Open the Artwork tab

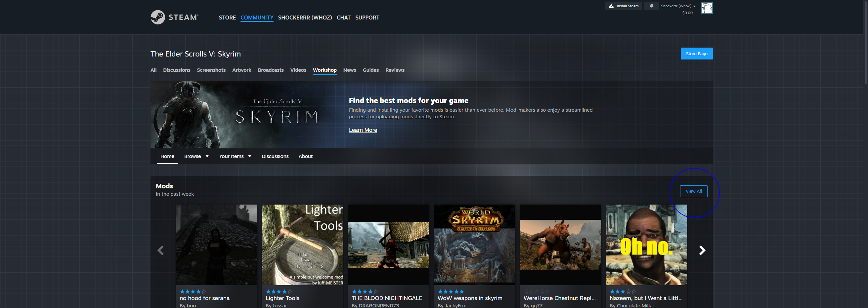[241, 70]
